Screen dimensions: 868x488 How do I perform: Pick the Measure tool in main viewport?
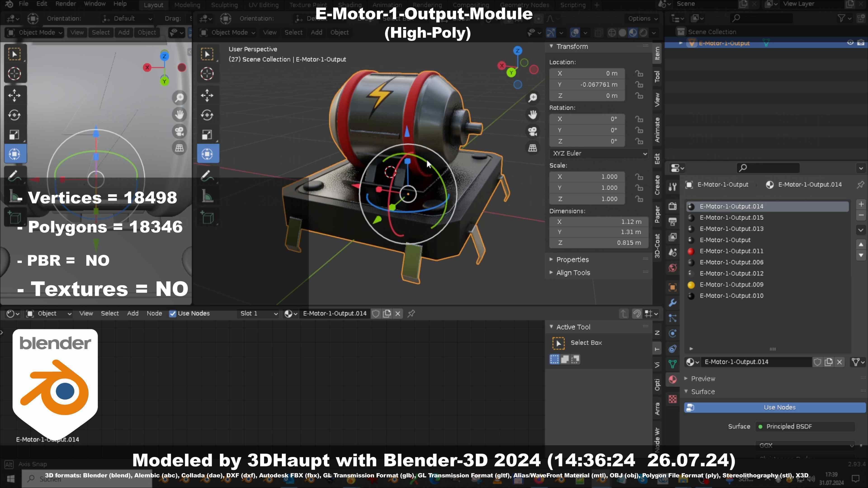point(207,196)
